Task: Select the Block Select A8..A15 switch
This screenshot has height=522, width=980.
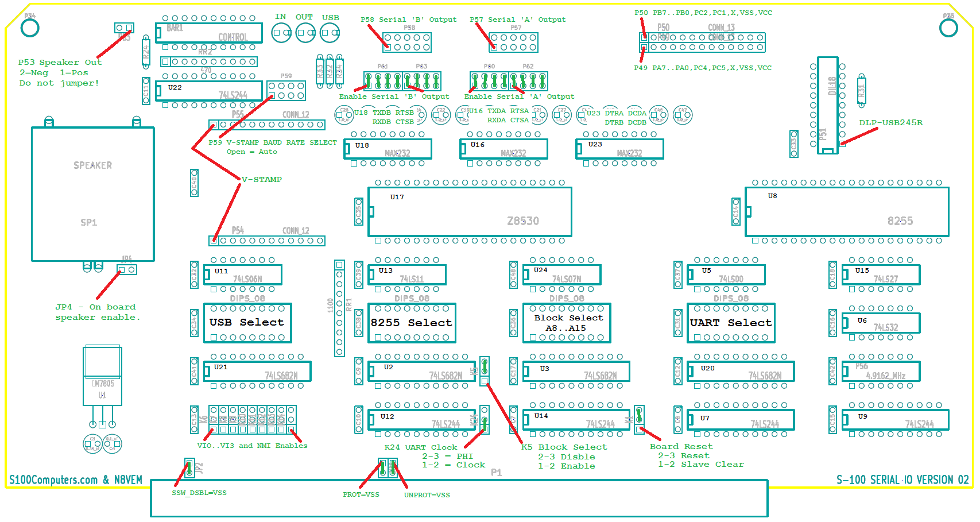Action: (x=566, y=323)
